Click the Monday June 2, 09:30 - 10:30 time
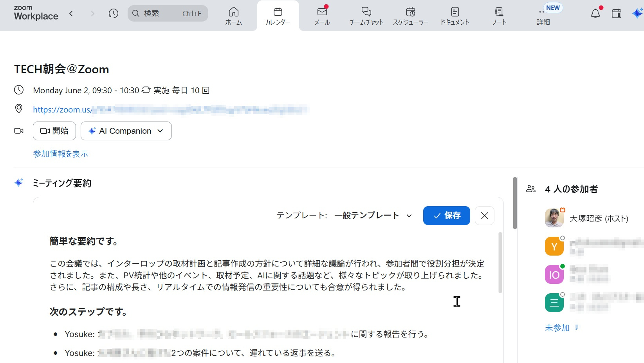 (x=86, y=91)
